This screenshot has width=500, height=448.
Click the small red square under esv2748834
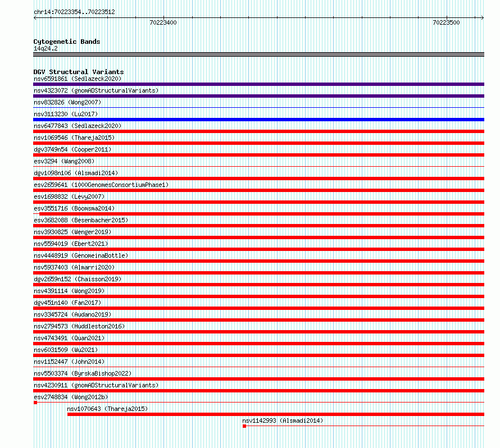[35, 403]
